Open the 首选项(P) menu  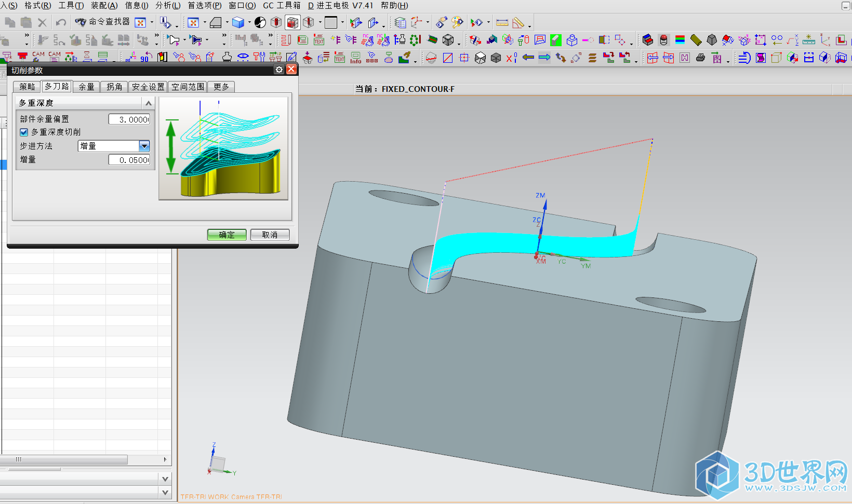click(205, 5)
